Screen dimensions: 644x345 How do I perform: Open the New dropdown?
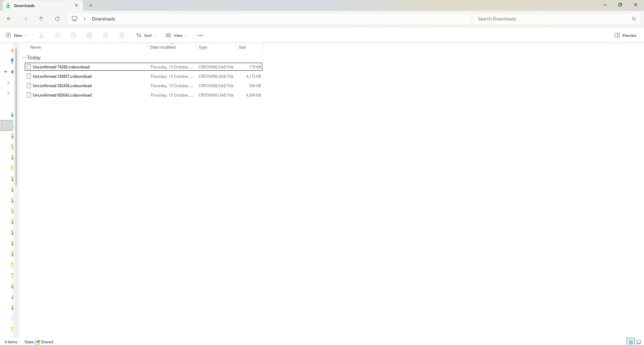coord(16,35)
